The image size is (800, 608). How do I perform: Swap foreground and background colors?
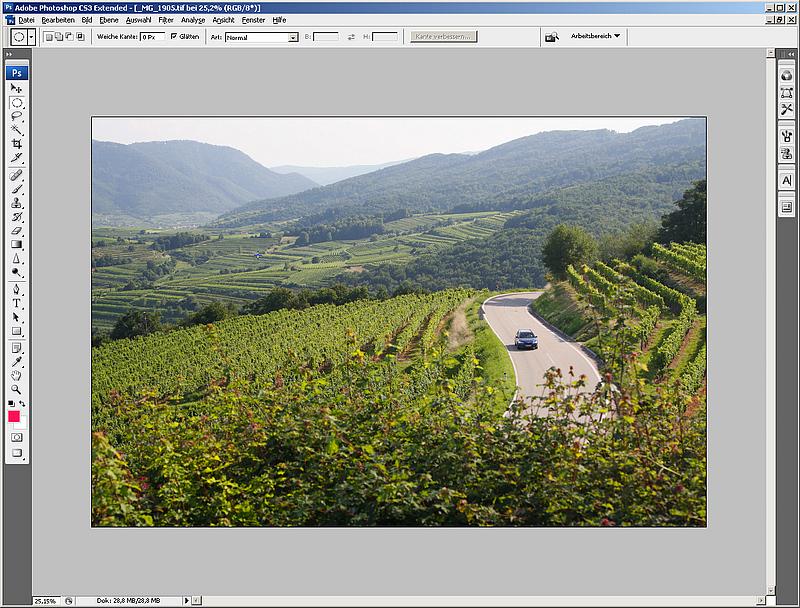[23, 403]
